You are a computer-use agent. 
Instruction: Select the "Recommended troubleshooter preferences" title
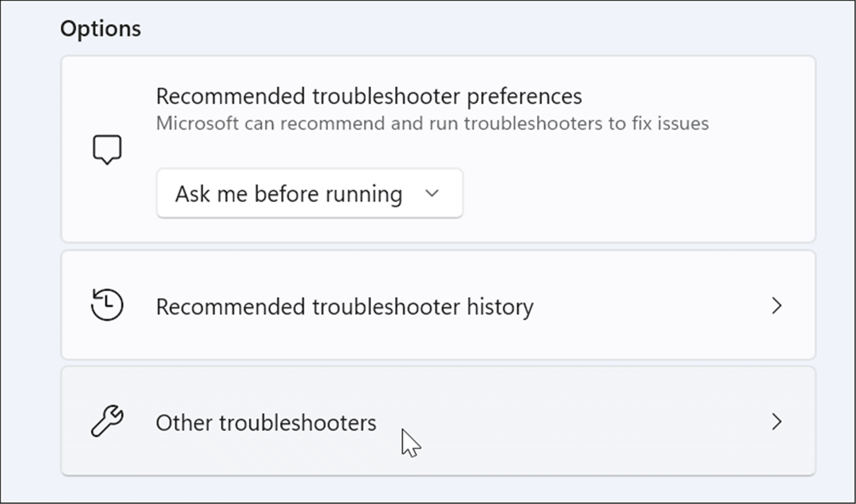point(368,96)
